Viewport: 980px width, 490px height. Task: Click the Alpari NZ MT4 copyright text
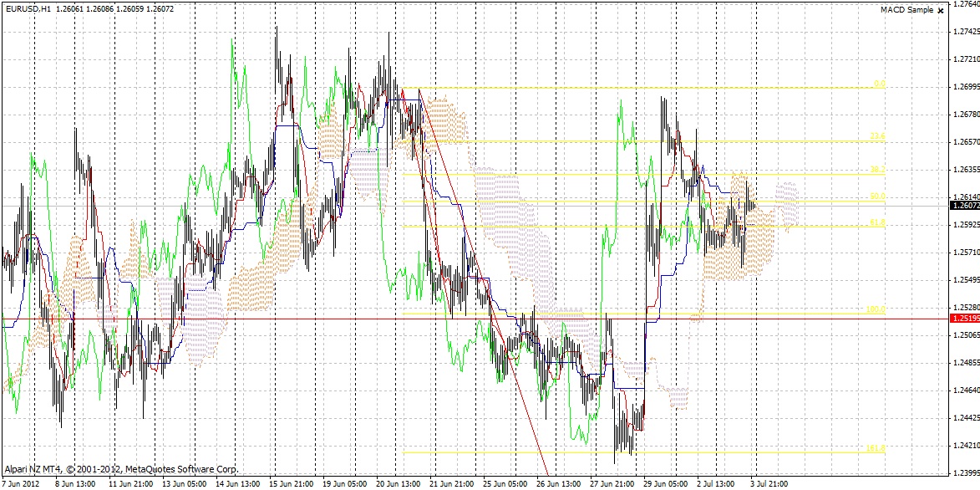[x=121, y=470]
